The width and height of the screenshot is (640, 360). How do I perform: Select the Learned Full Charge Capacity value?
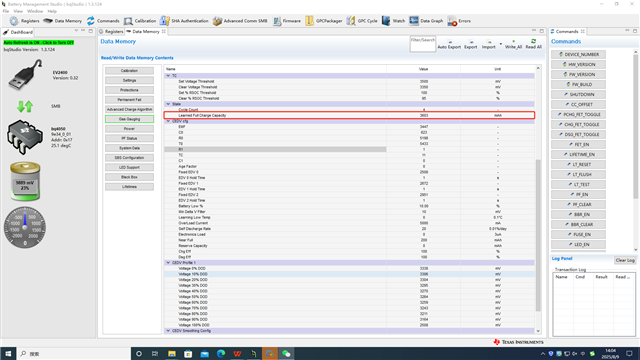424,116
